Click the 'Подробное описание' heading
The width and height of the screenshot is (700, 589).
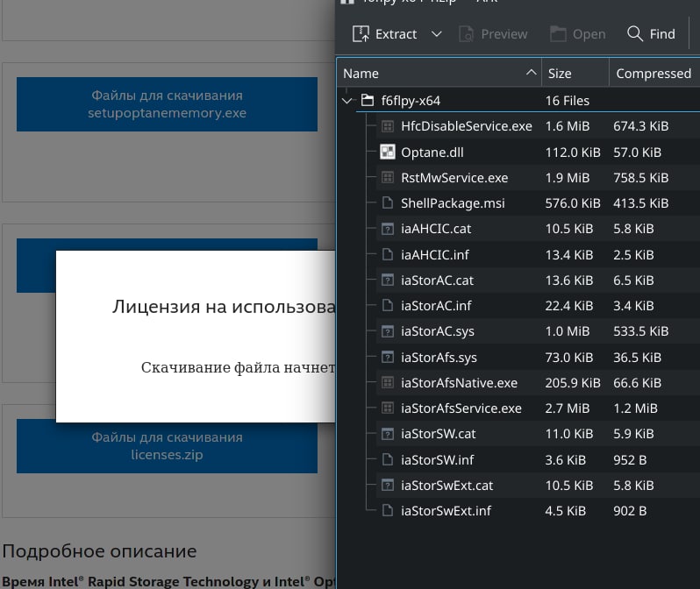coord(99,551)
